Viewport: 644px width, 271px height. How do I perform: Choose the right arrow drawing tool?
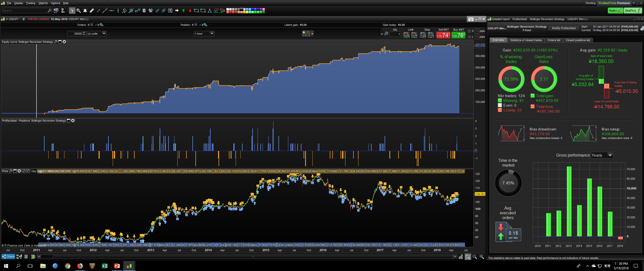(x=177, y=11)
